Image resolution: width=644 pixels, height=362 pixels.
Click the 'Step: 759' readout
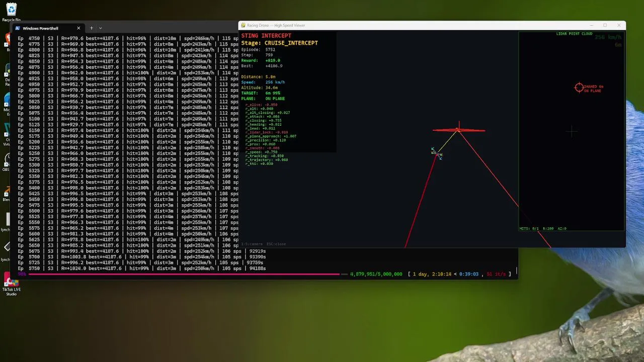coord(257,55)
